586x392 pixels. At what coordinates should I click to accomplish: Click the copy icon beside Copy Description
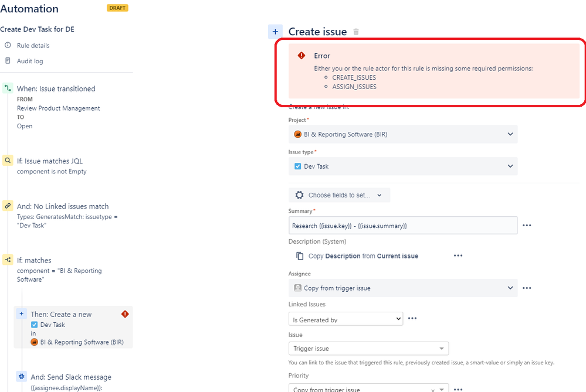[x=300, y=255]
